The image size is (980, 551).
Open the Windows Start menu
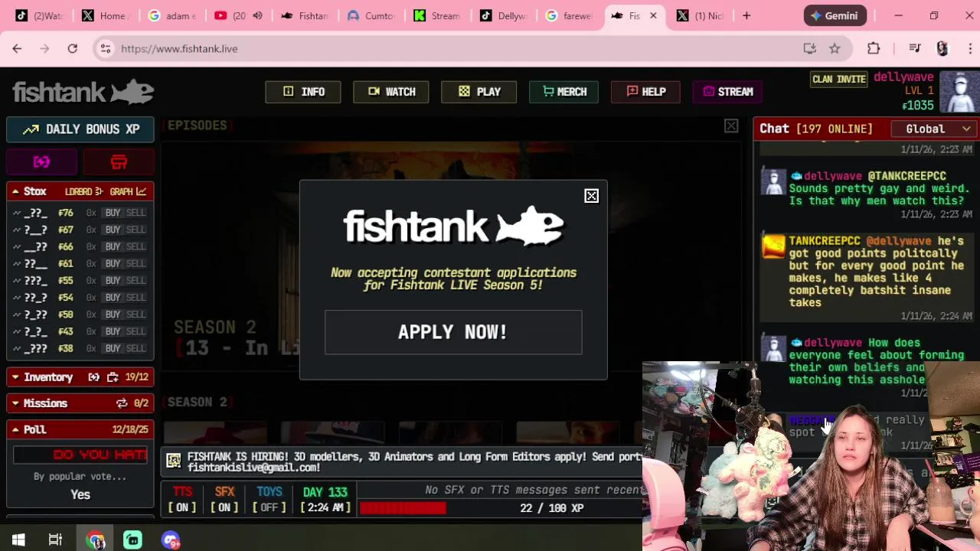pyautogui.click(x=18, y=540)
